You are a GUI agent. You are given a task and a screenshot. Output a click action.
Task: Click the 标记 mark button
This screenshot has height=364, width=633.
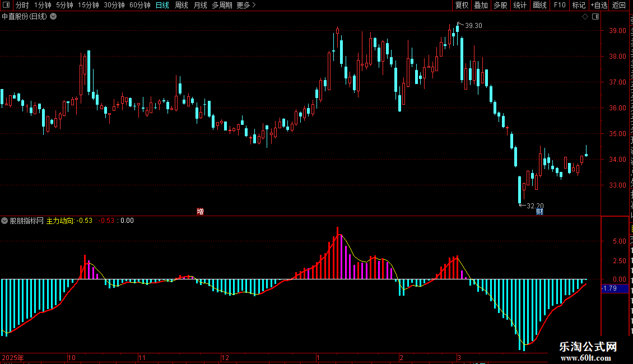pos(579,5)
